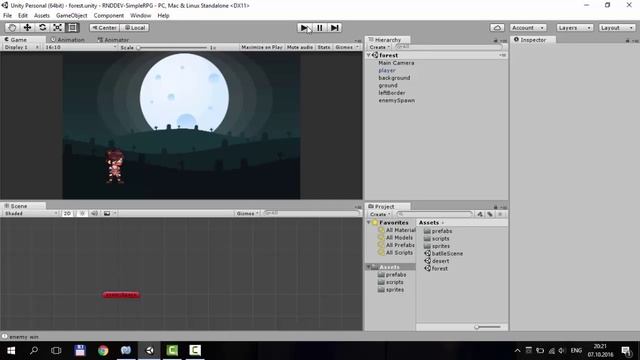Image resolution: width=640 pixels, height=360 pixels.
Task: Open the sprites folder in Assets list
Action: [437, 246]
